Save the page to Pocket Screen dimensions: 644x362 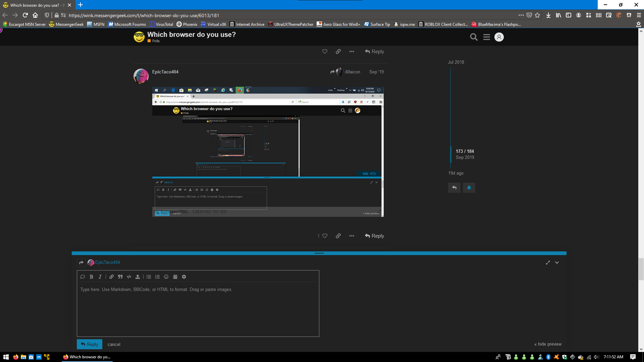(529, 15)
